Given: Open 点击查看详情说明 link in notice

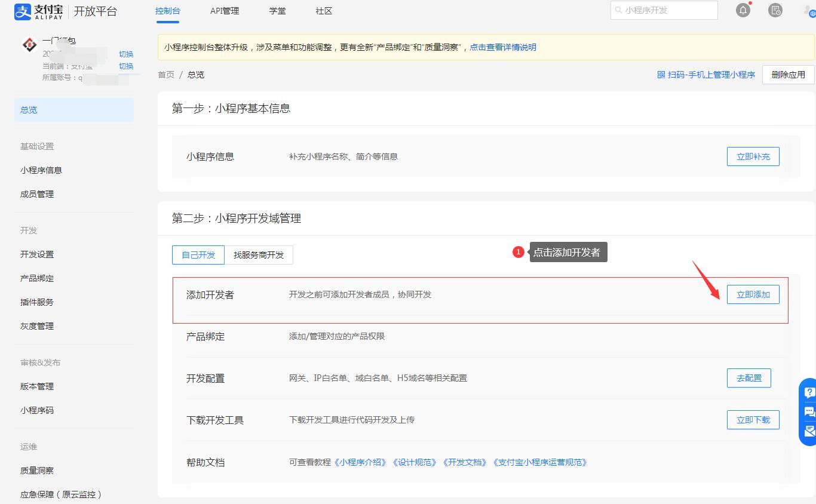Looking at the screenshot, I should [x=503, y=47].
